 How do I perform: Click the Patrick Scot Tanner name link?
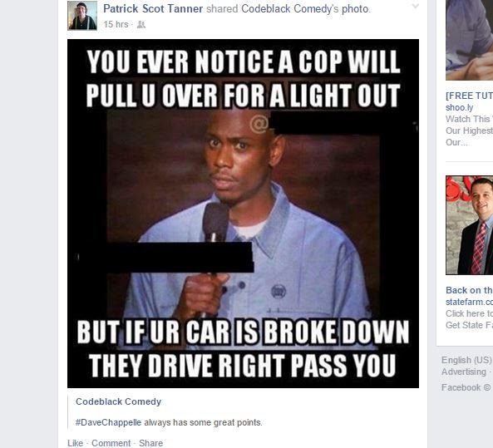click(x=153, y=9)
